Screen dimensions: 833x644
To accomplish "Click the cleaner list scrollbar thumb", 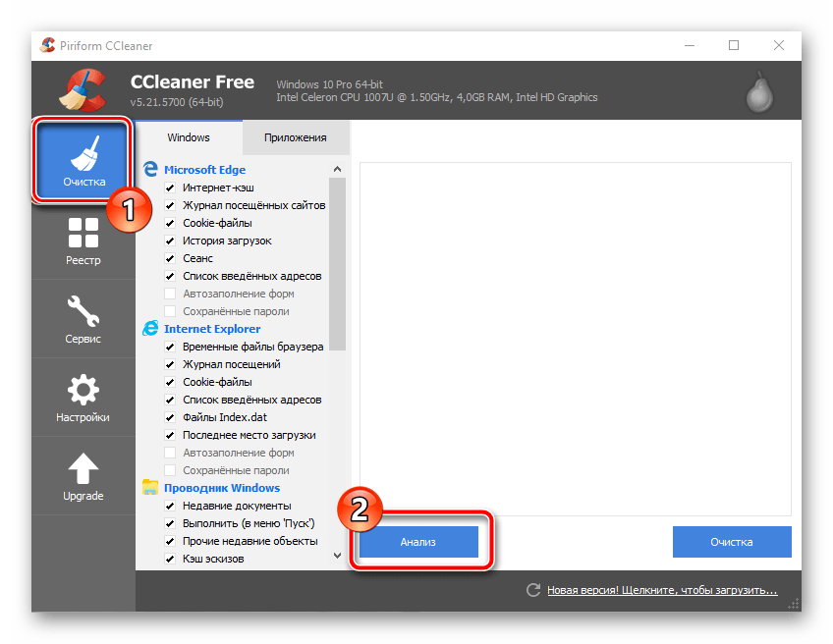I will tap(337, 264).
